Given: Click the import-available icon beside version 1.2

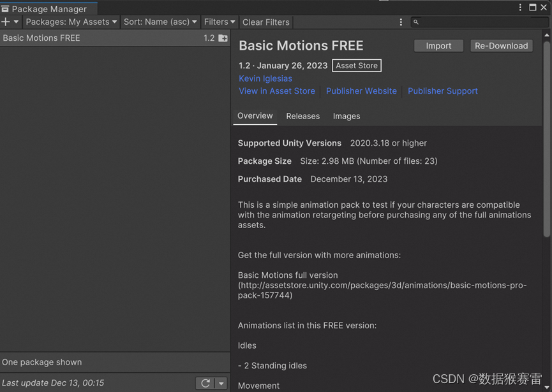Looking at the screenshot, I should point(223,38).
